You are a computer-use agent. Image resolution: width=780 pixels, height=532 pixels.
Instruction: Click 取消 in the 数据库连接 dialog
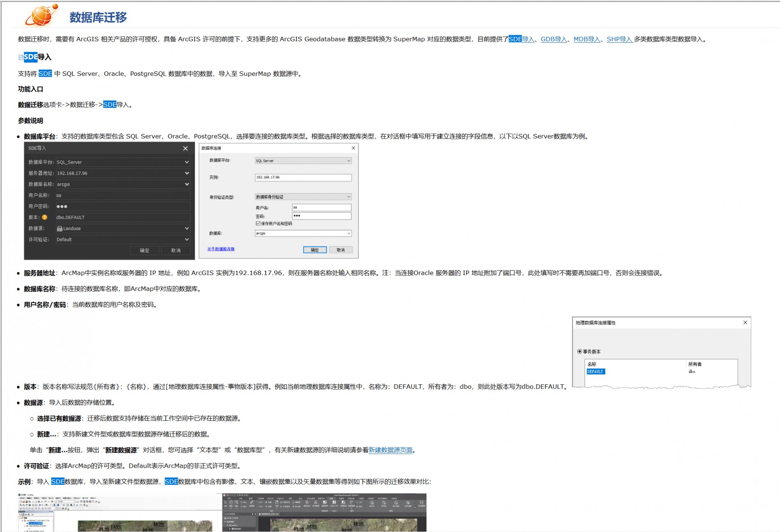pos(341,250)
